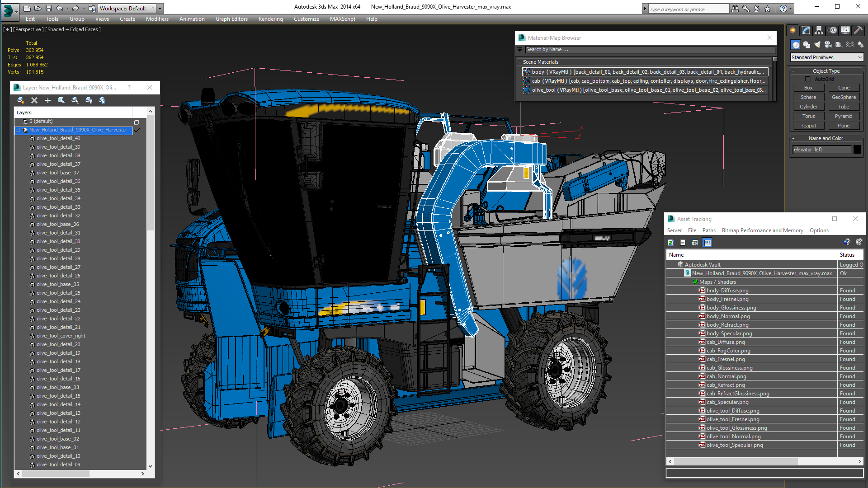Create a Teapot primitive button

point(808,126)
